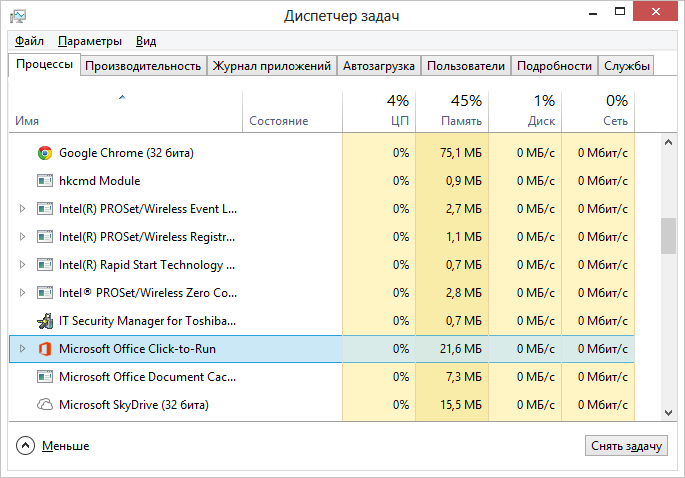Click the Intel PROSet/Wireless Zero Config icon
The image size is (685, 478).
(x=45, y=293)
